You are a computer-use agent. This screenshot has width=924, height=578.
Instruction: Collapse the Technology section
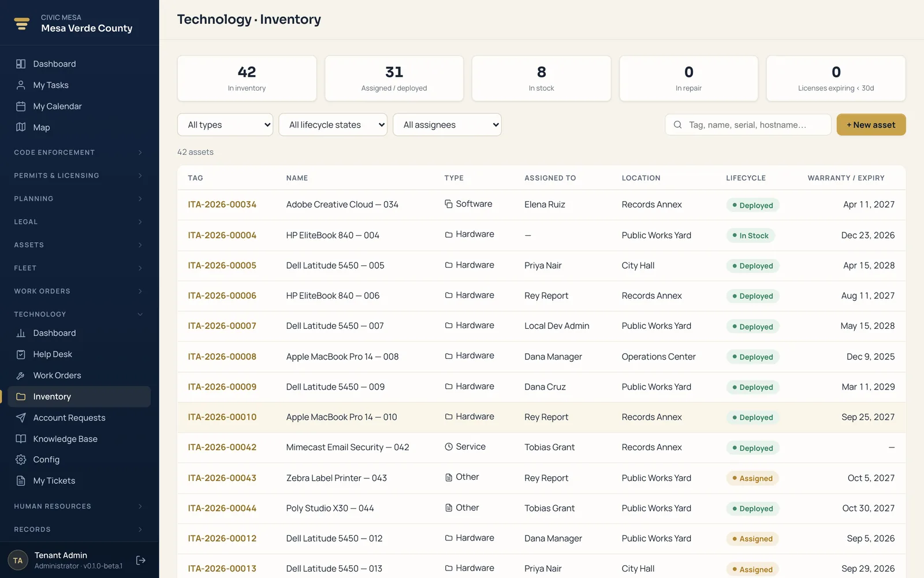[x=79, y=314]
